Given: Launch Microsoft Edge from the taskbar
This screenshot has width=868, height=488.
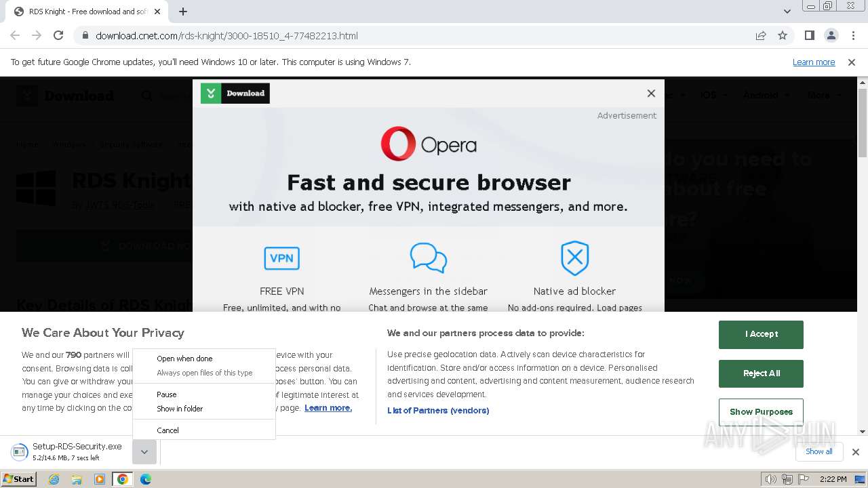Looking at the screenshot, I should click(146, 479).
